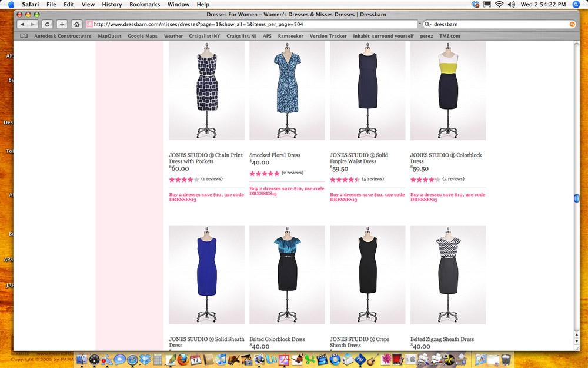Open the Apple menu
This screenshot has width=588, height=368.
coord(11,5)
